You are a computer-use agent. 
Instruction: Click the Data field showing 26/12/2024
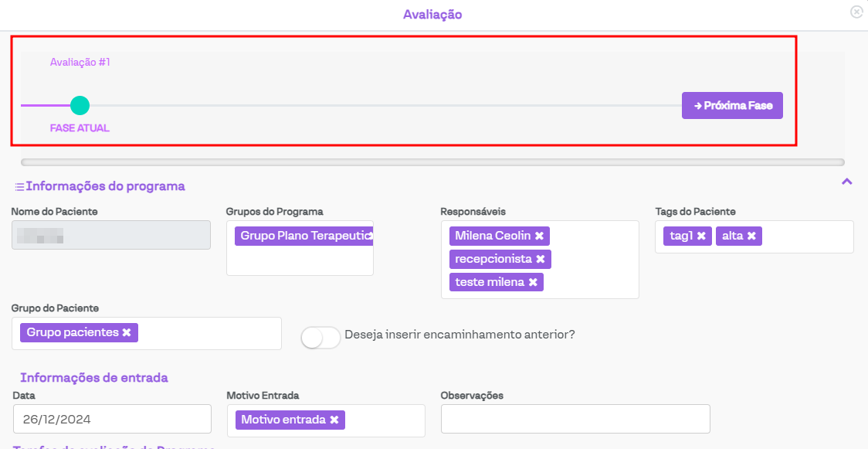tap(112, 419)
